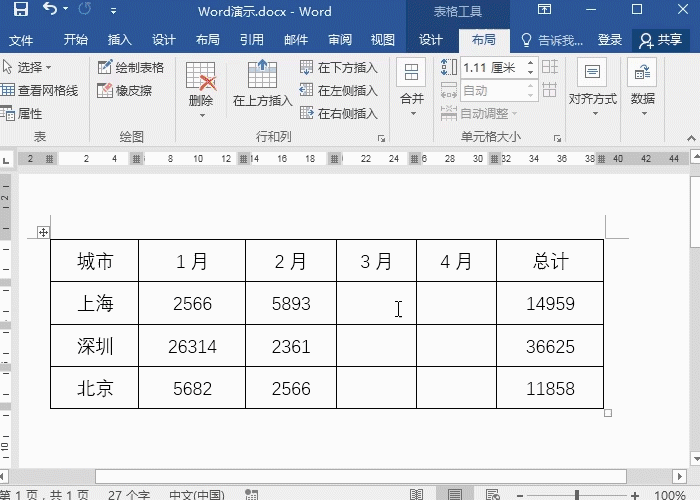Activate the 橡皮擦 eraser tool
This screenshot has height=500, width=700.
[125, 91]
